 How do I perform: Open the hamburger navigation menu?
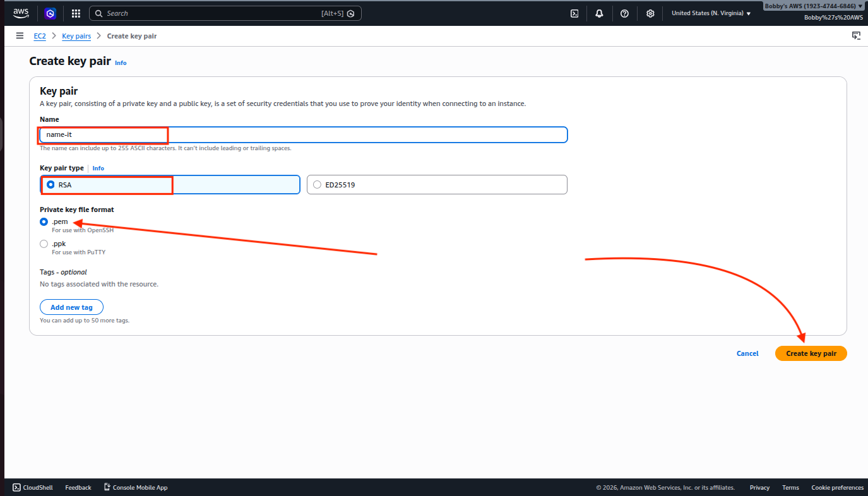tap(20, 36)
